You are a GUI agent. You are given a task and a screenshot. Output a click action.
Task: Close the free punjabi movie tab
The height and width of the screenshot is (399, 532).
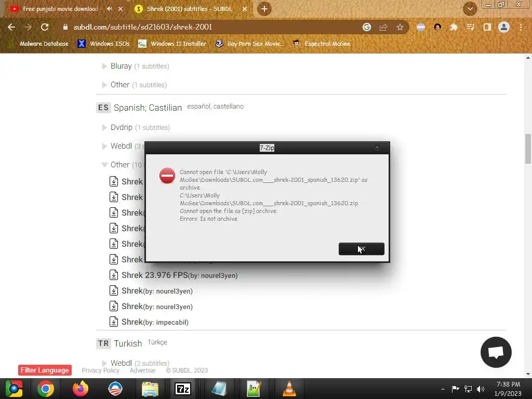(121, 9)
